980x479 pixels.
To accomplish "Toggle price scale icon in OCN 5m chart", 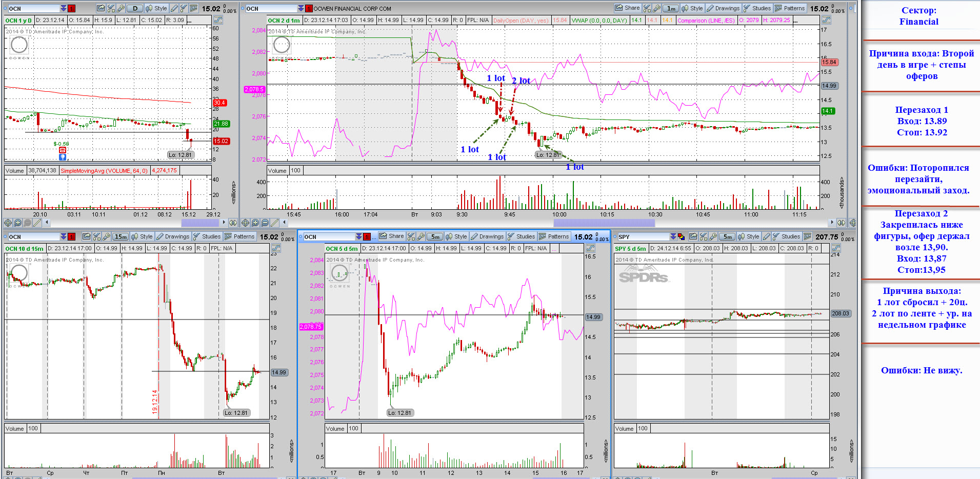I will pyautogui.click(x=590, y=248).
